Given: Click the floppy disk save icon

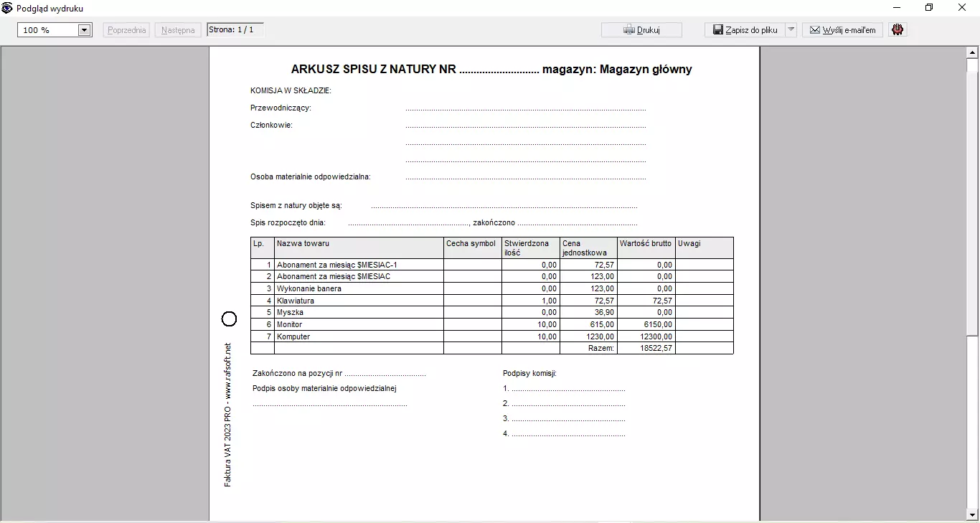Looking at the screenshot, I should tap(718, 30).
